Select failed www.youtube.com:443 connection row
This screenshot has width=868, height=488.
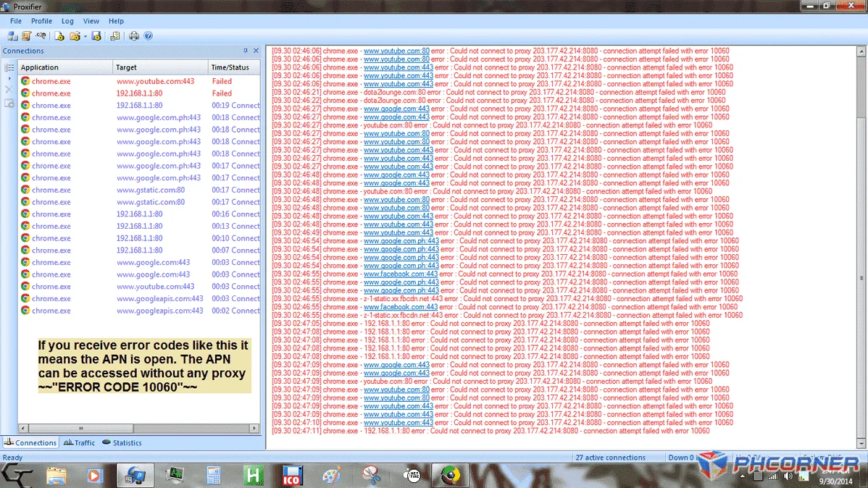[139, 81]
